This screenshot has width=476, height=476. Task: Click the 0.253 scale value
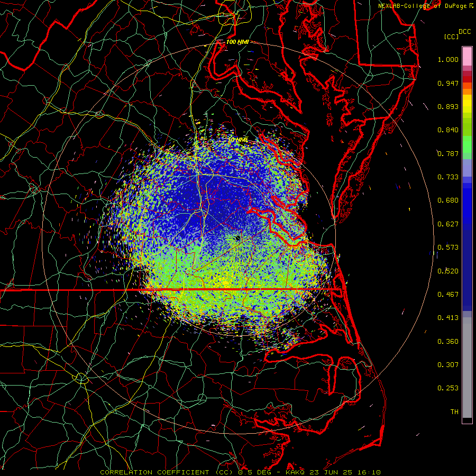pos(448,388)
